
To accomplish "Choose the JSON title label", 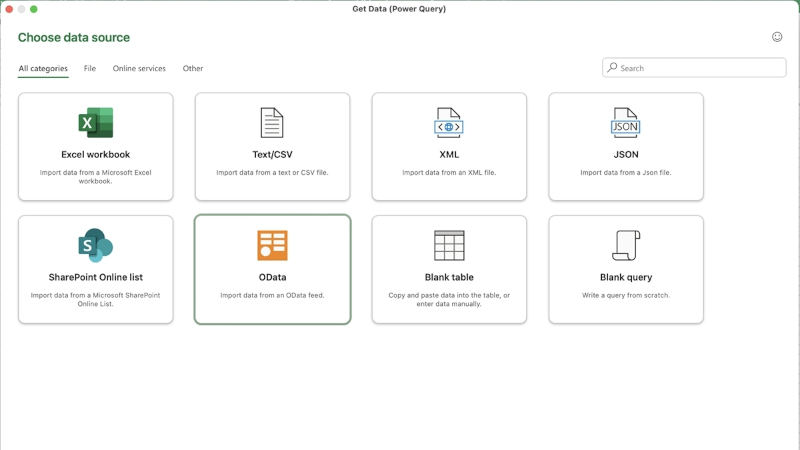I will pyautogui.click(x=626, y=155).
